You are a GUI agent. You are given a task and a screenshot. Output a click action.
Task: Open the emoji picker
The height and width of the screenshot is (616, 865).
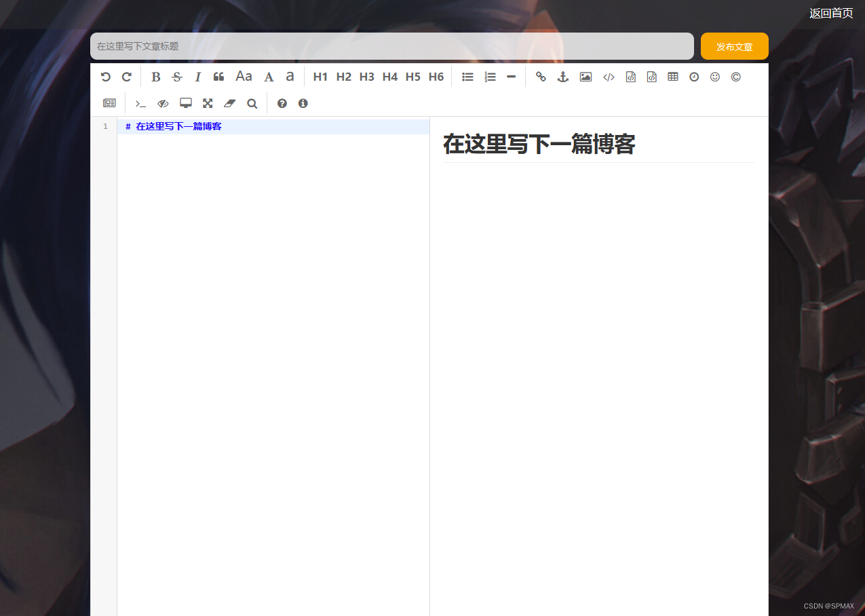[715, 77]
